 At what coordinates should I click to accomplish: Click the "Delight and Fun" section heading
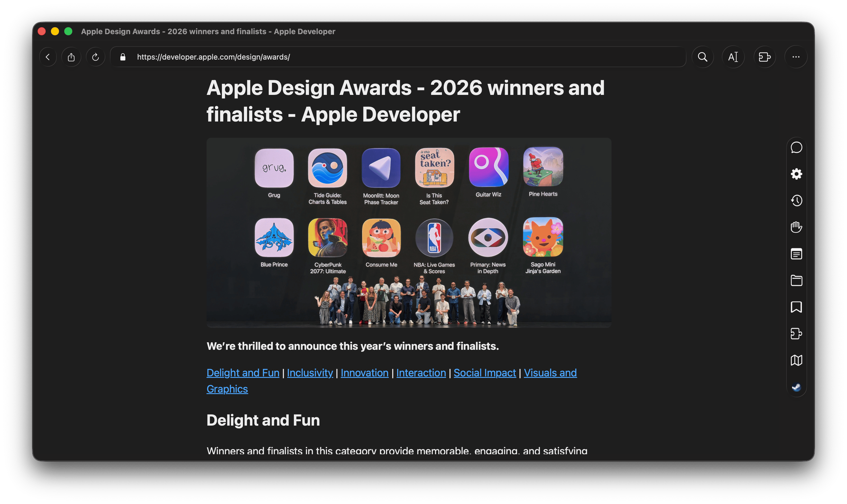263,420
